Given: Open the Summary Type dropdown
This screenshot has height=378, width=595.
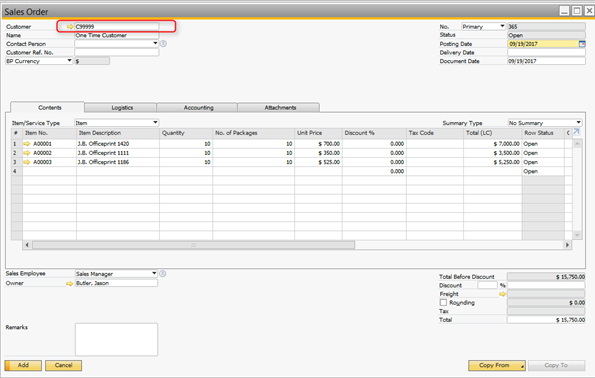Looking at the screenshot, I should coord(578,123).
